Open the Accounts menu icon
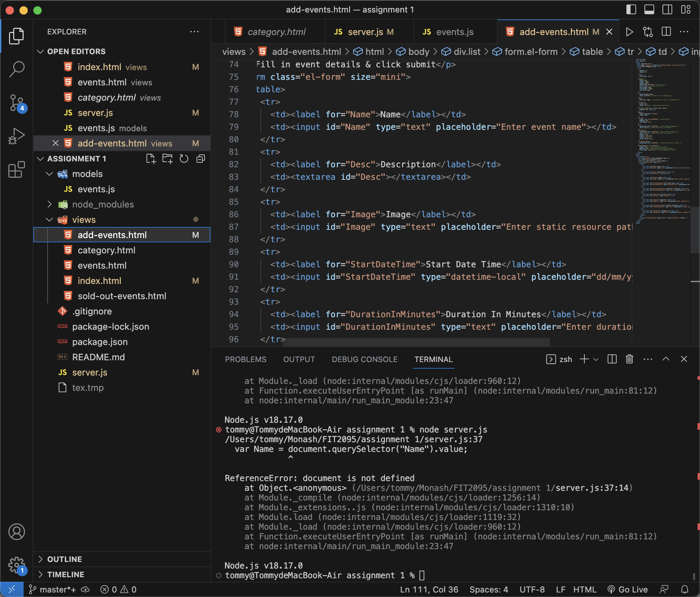 point(16,532)
